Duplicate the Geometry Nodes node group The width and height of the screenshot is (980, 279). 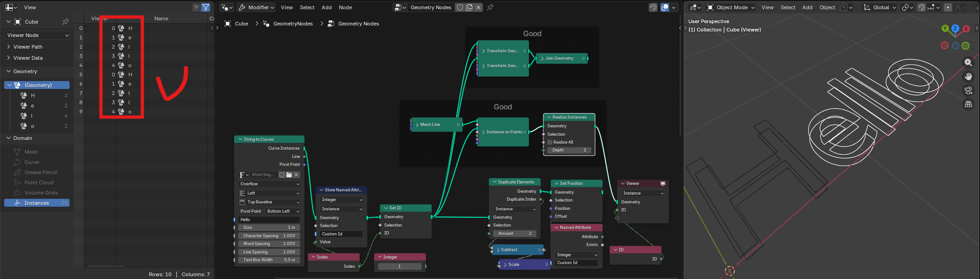pos(469,7)
